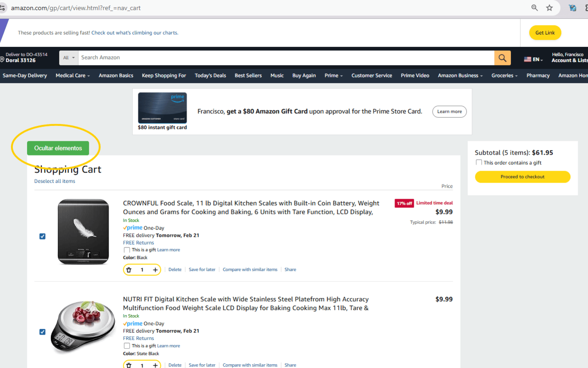Expand the Prime nav dropdown
The height and width of the screenshot is (368, 588).
point(334,75)
